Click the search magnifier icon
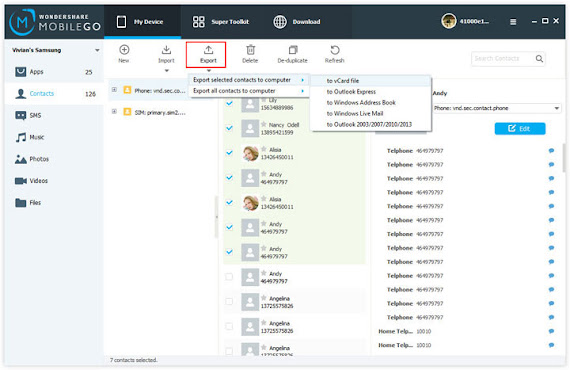This screenshot has width=570, height=370. tap(539, 59)
